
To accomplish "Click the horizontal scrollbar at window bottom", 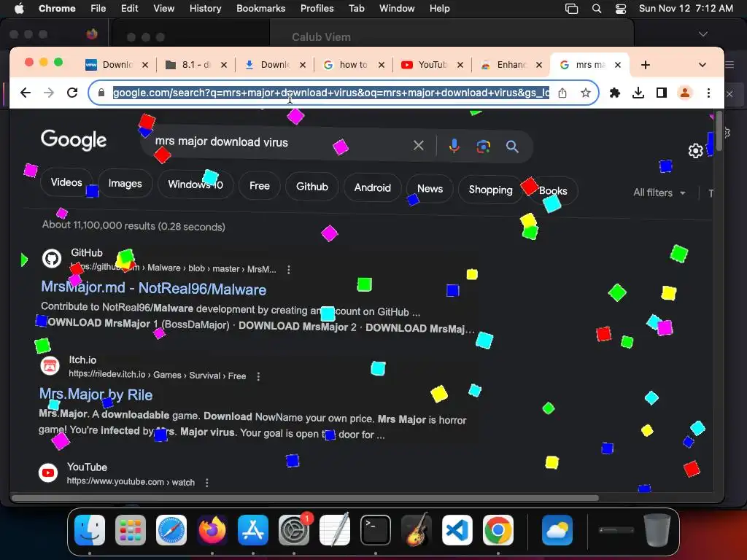I will [305, 498].
